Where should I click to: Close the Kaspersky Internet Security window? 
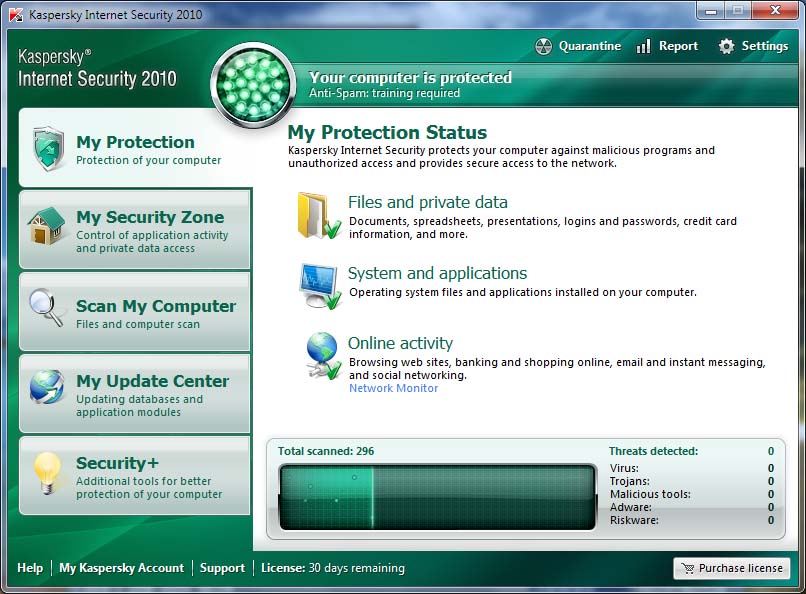click(x=776, y=10)
